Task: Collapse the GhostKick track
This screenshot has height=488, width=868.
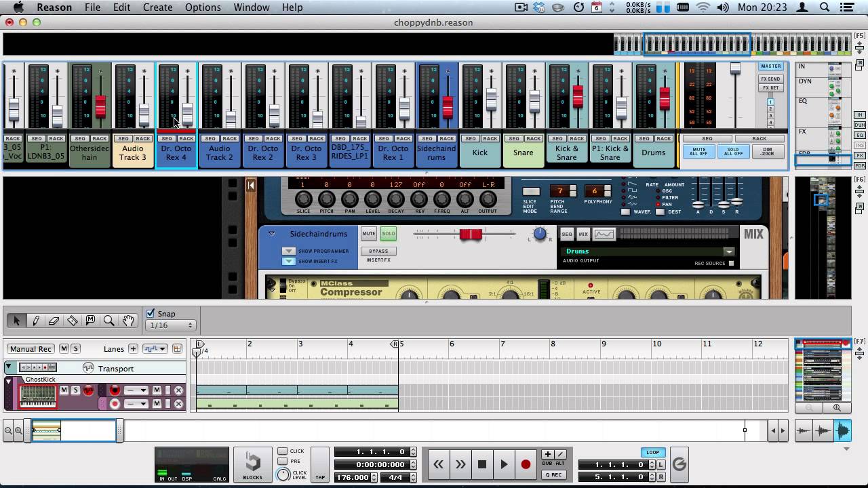Action: click(9, 381)
